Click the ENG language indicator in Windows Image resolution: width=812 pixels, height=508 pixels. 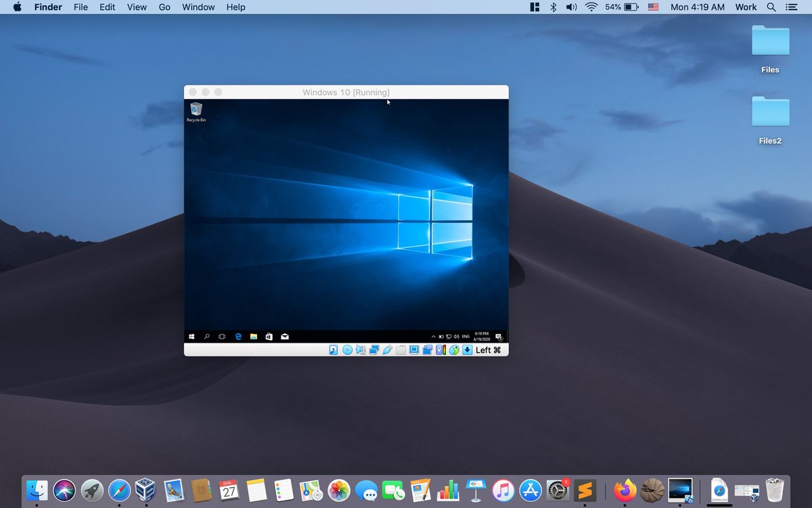[466, 337]
